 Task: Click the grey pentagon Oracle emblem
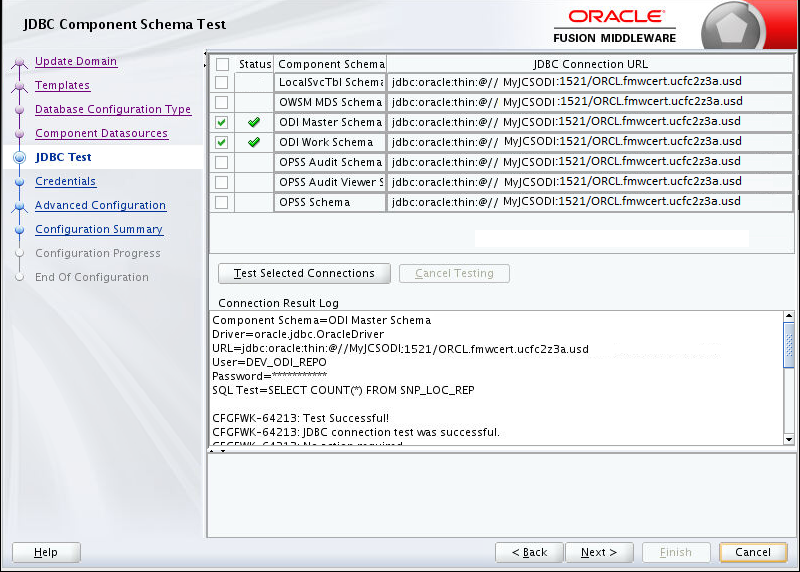coord(732,28)
